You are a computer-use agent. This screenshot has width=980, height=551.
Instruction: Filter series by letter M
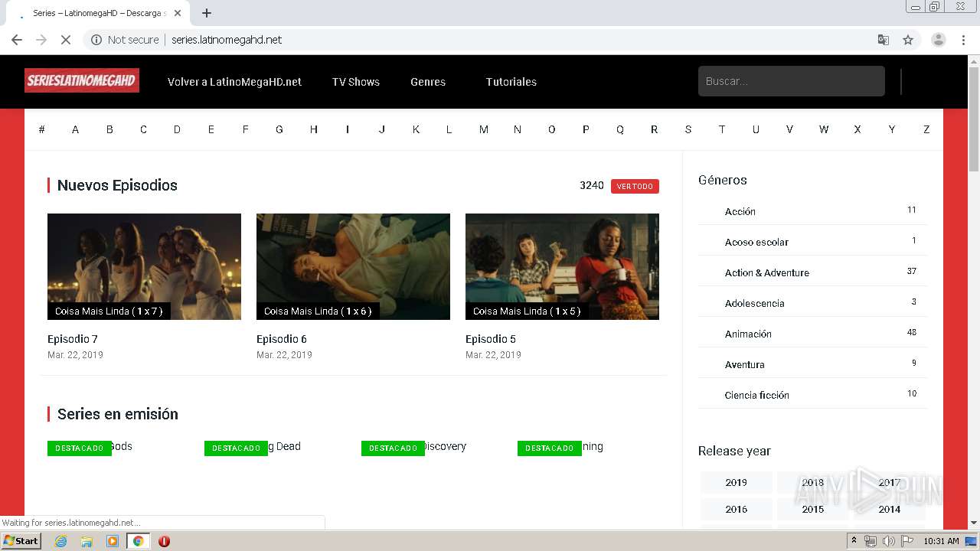pyautogui.click(x=483, y=129)
